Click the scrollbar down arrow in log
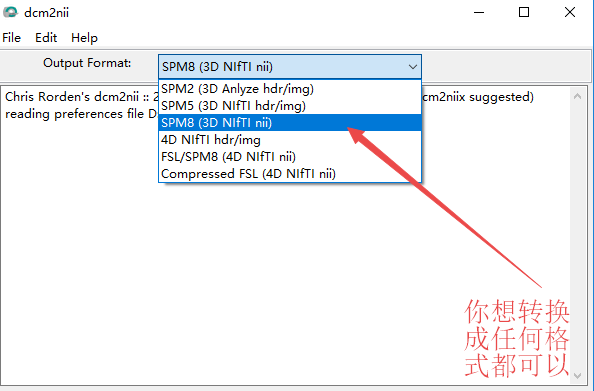 click(x=577, y=376)
